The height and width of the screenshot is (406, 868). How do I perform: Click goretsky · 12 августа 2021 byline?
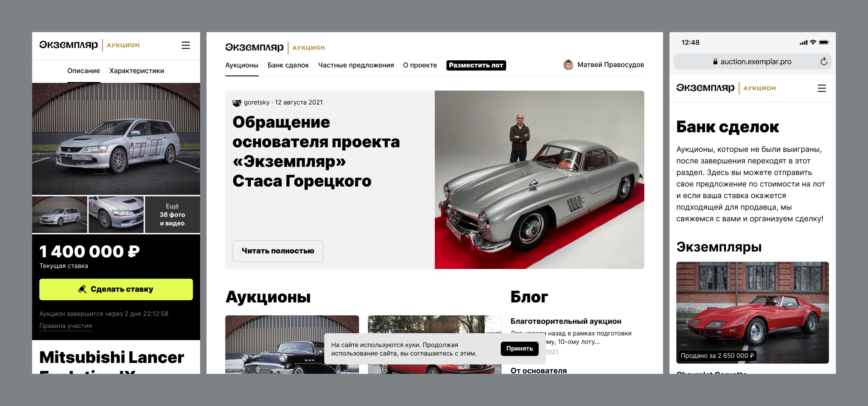[x=283, y=103]
